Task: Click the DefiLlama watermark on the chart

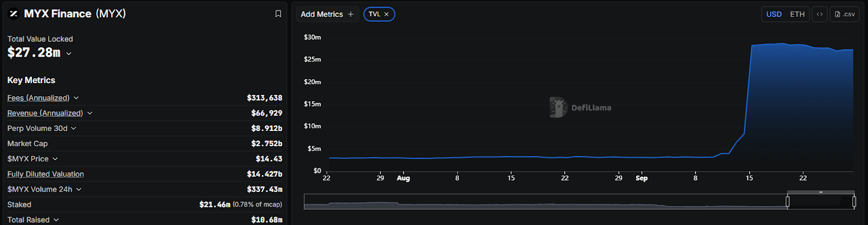Action: tap(580, 108)
